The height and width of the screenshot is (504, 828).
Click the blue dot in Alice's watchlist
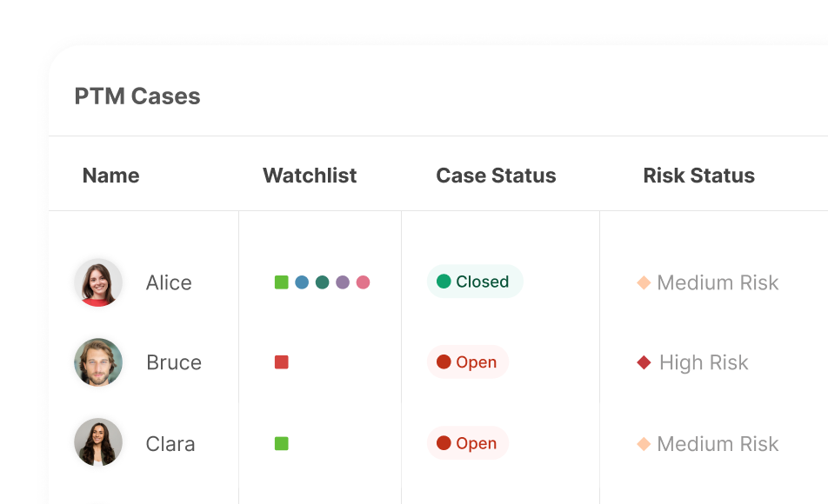point(302,282)
